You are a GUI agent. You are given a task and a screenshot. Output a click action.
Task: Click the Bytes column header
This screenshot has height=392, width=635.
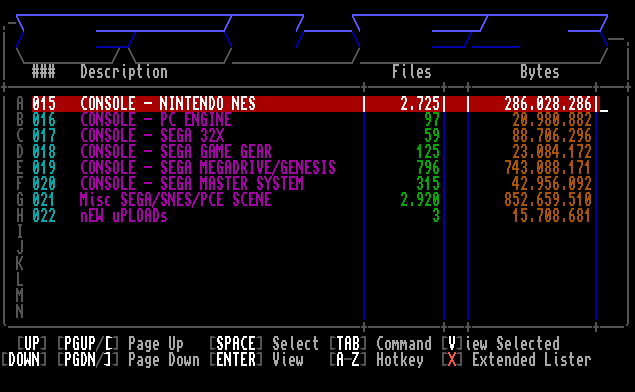pyautogui.click(x=540, y=72)
